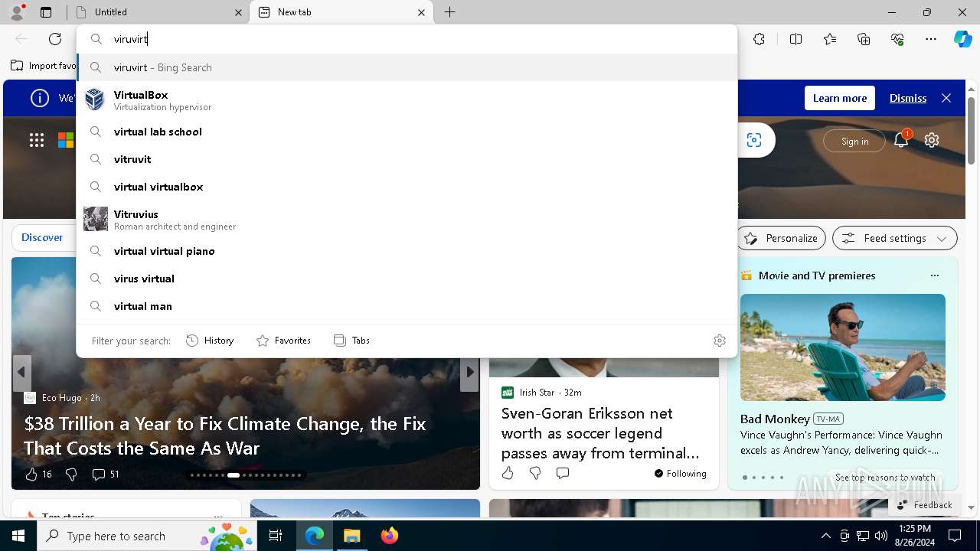Open comments on the Sven-Goran story

click(563, 473)
